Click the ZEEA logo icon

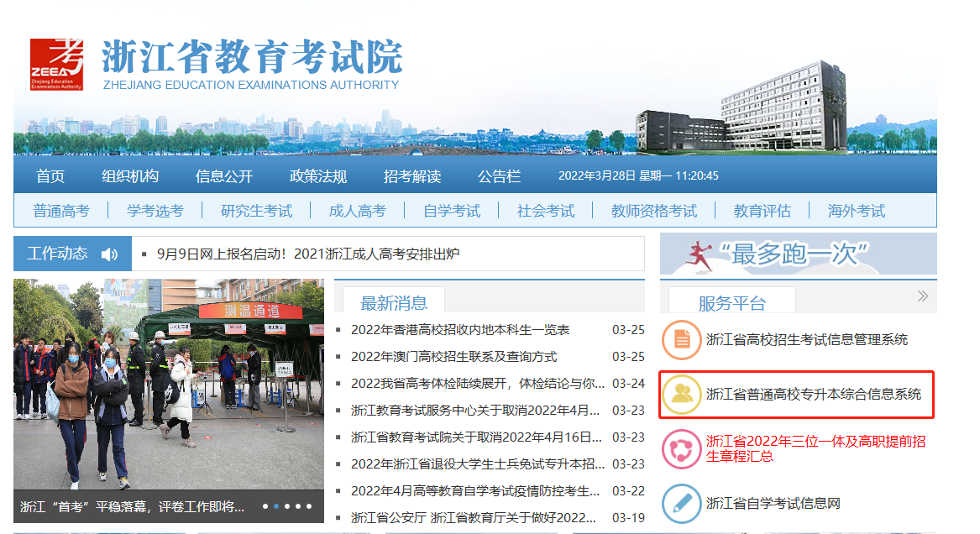56,64
